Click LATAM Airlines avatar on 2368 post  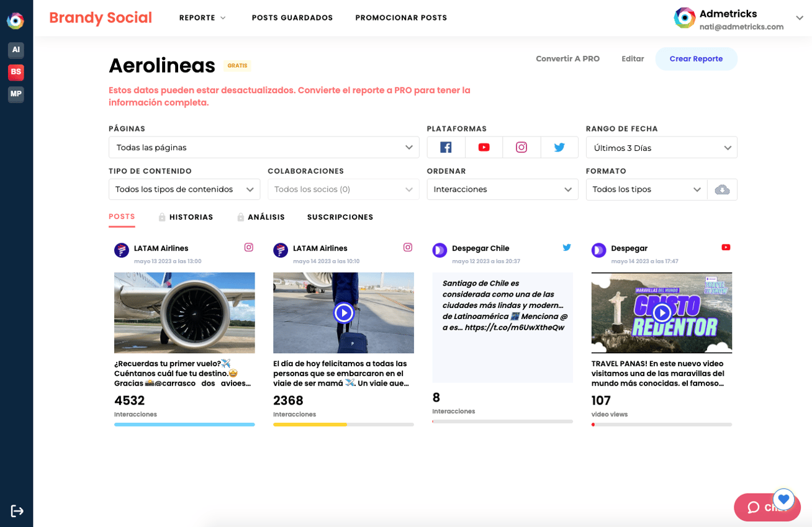pyautogui.click(x=281, y=250)
